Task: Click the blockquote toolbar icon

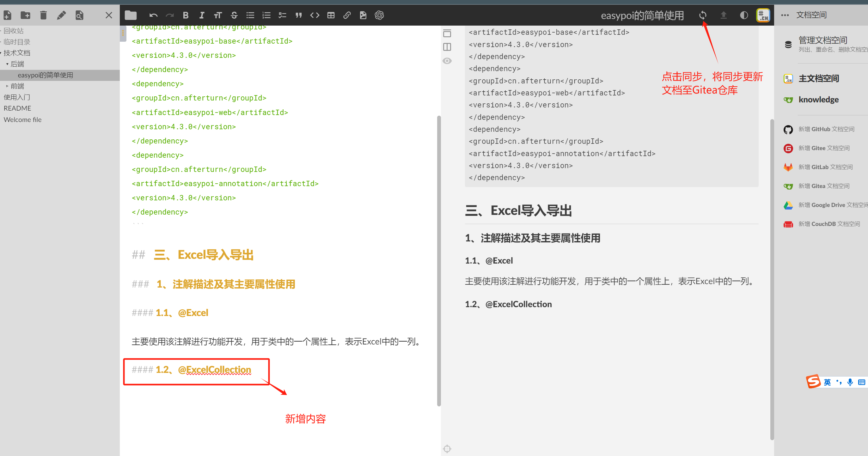Action: 298,15
